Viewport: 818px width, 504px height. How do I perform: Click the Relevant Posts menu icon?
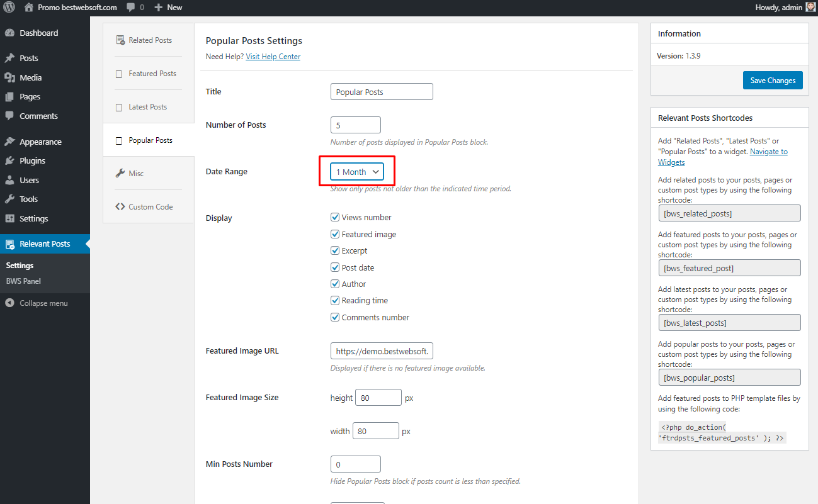click(9, 244)
